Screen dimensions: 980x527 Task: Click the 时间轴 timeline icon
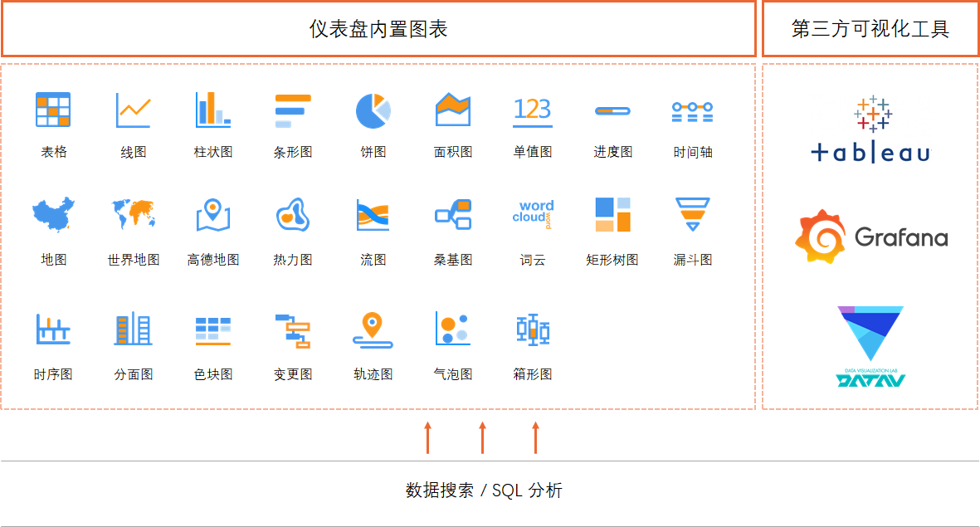693,112
